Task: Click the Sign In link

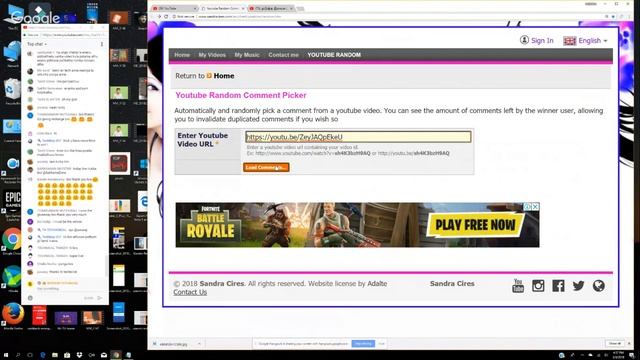Action: coord(542,40)
